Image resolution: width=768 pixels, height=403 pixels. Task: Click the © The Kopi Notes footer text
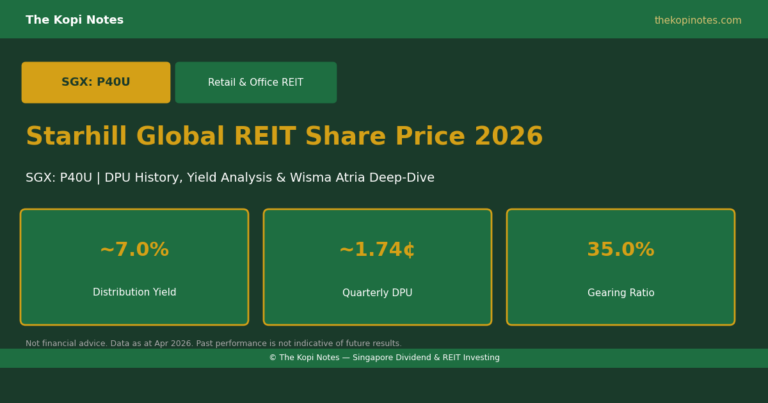point(384,357)
